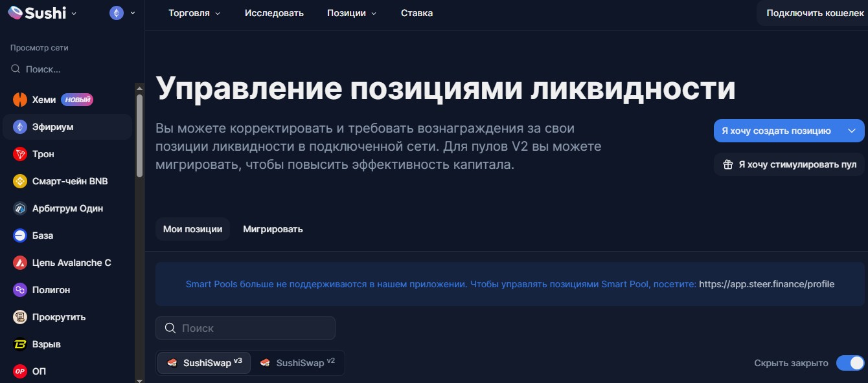Viewport: 868px width, 383px height.
Task: Open the dropdown chevron next to Sushi logo
Action: (x=73, y=14)
